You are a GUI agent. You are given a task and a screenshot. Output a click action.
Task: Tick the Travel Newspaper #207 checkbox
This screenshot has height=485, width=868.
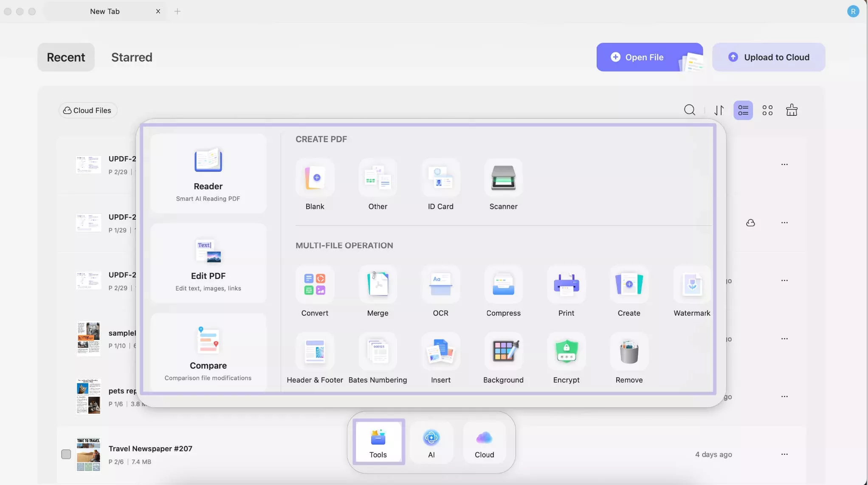(x=66, y=454)
